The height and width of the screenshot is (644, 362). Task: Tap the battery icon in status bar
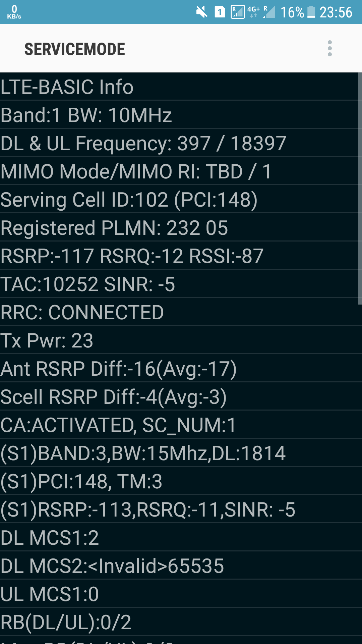[x=311, y=12]
